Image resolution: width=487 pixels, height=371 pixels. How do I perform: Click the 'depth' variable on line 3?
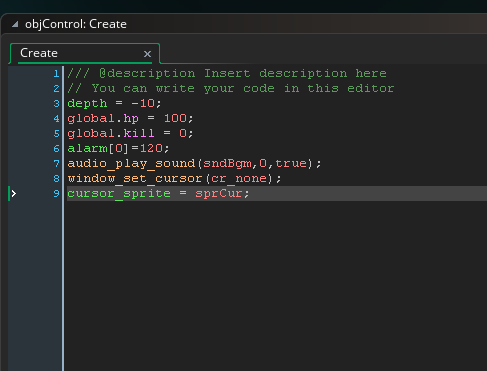coord(87,104)
